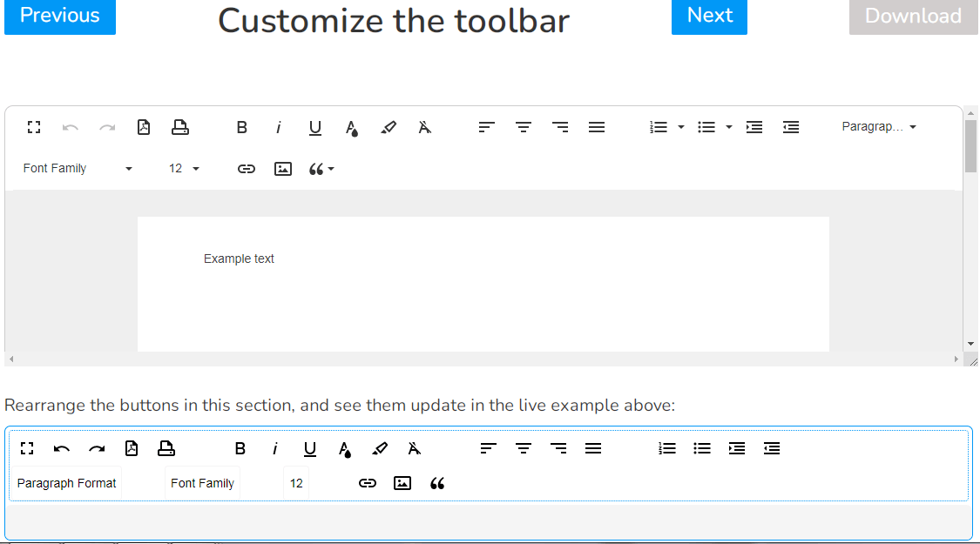Image resolution: width=980 pixels, height=544 pixels.
Task: Undo the last change with the undo arrow
Action: pyautogui.click(x=71, y=127)
